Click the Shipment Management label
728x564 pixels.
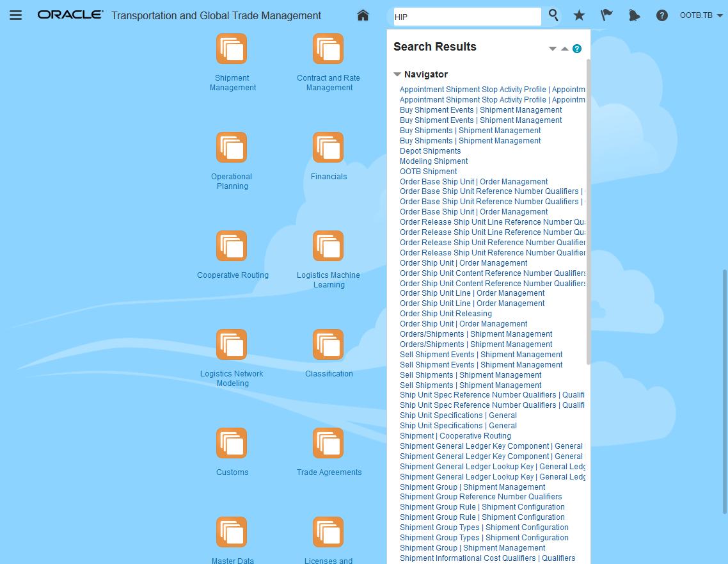[232, 83]
